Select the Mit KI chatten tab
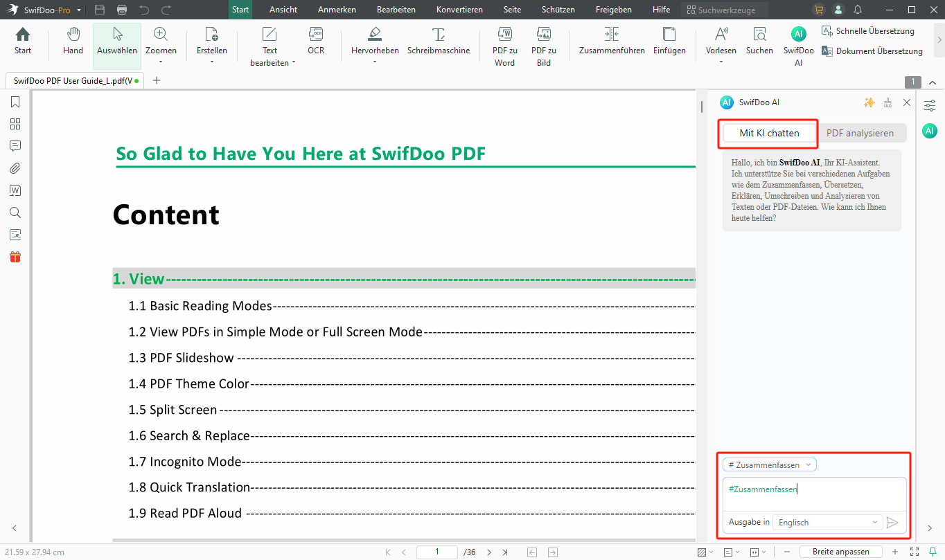The width and height of the screenshot is (945, 560). point(769,133)
